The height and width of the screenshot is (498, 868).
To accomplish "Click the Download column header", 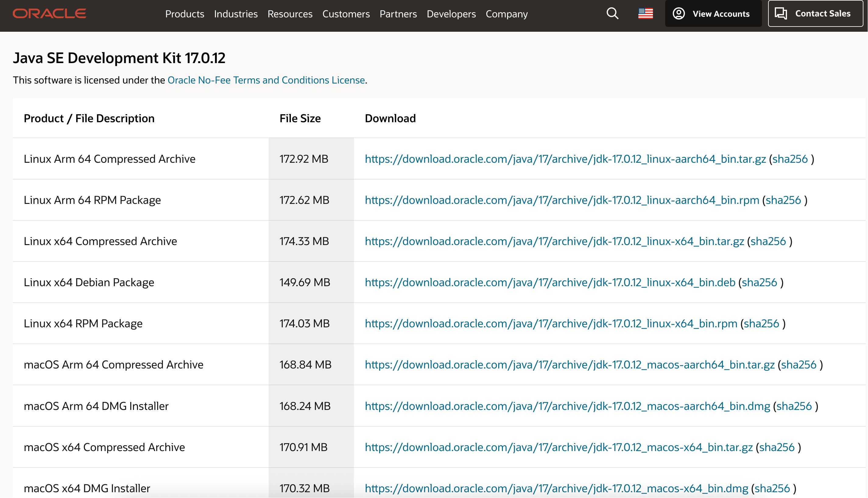I will point(390,118).
